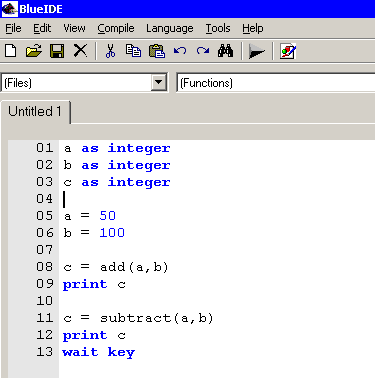Click line 01 text 'a as integer'

117,148
